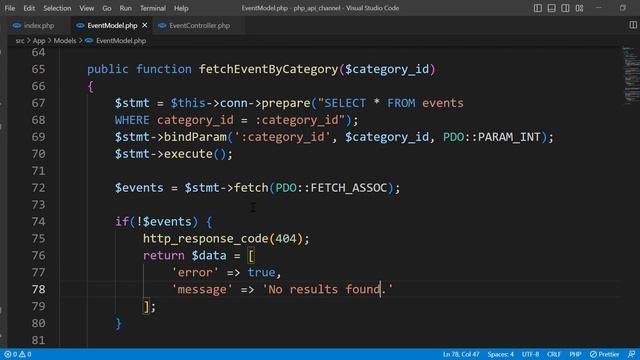Click $stmt->execute on line 70
This screenshot has height=360, width=640.
tap(163, 154)
